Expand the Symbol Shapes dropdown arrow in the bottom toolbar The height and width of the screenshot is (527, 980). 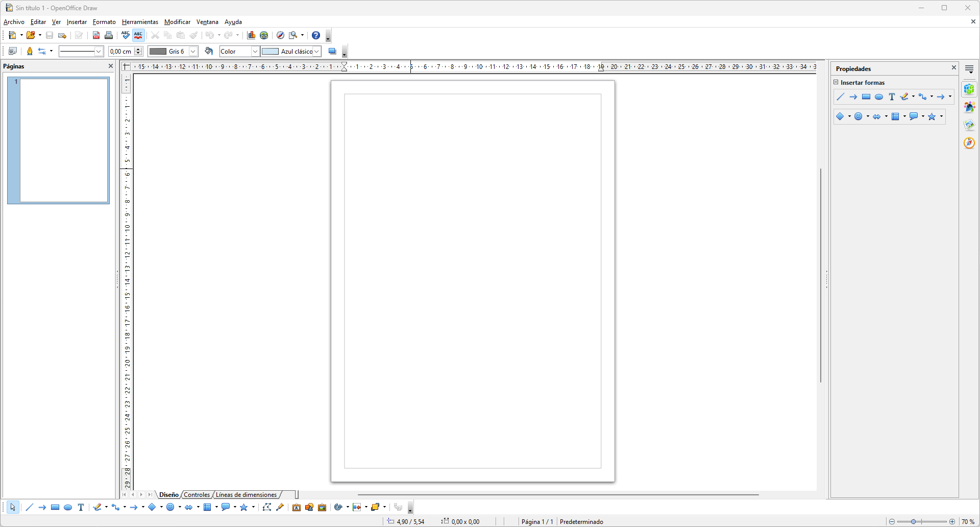180,507
